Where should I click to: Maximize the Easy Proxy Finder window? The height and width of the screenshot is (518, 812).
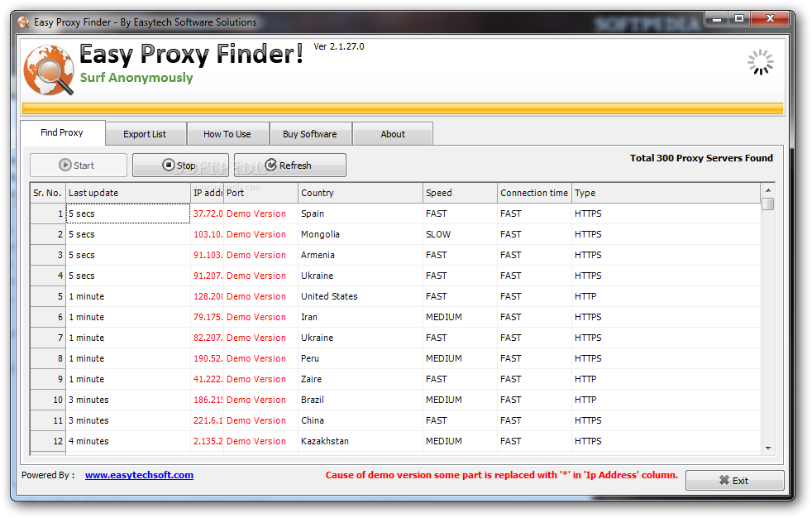739,19
